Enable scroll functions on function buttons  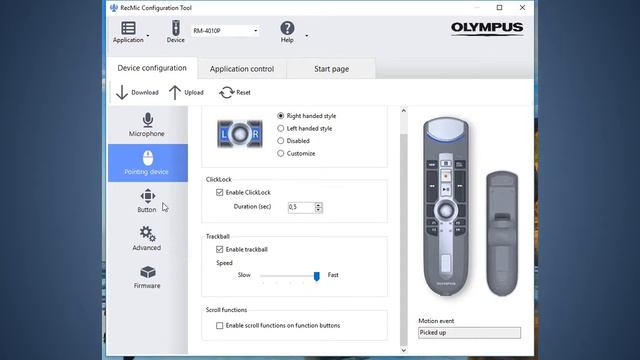click(x=220, y=326)
